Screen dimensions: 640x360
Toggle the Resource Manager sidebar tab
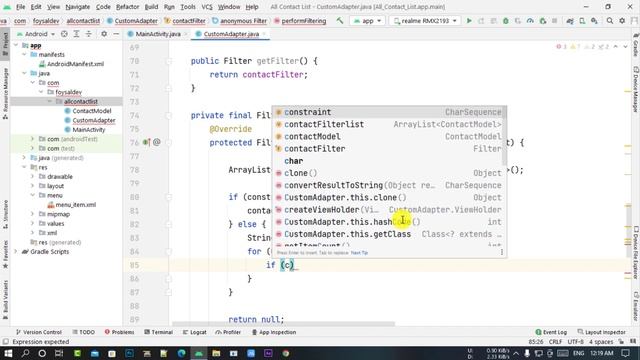coord(5,93)
